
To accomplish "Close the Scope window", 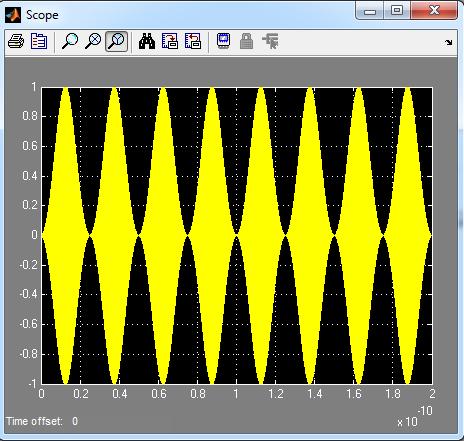I will tap(434, 11).
